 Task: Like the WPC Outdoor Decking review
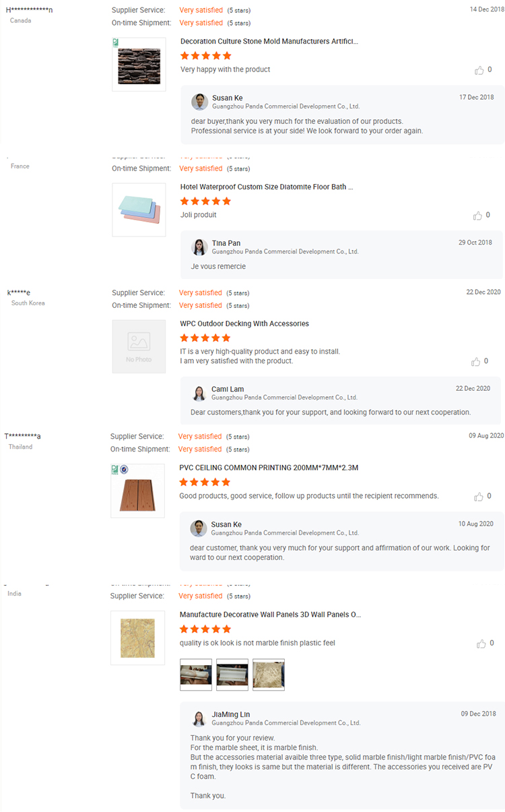pos(477,362)
